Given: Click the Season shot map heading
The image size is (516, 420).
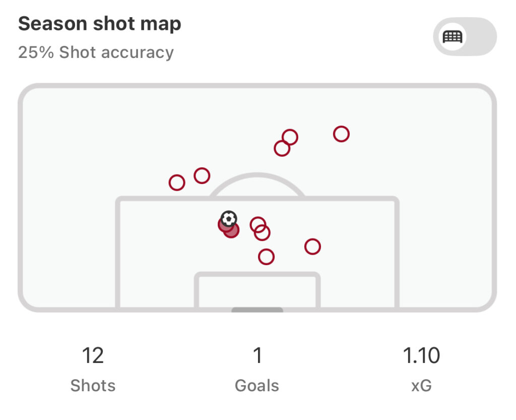Looking at the screenshot, I should coord(100,24).
